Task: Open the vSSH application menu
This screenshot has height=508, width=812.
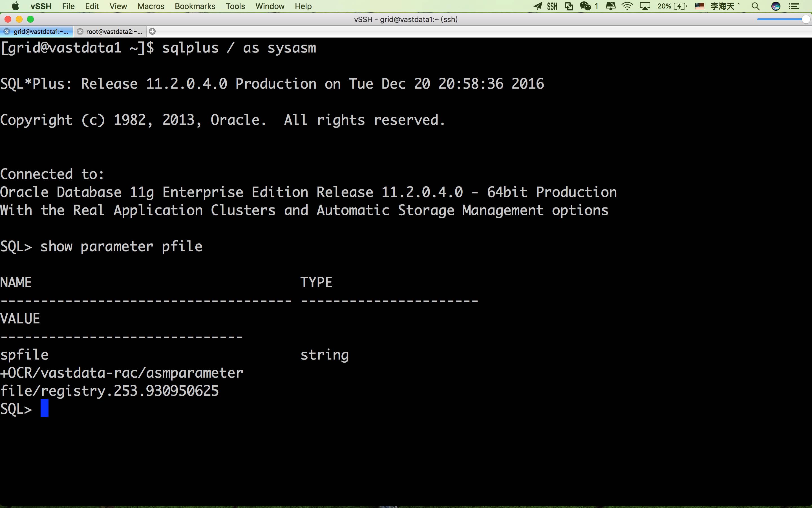Action: coord(41,6)
